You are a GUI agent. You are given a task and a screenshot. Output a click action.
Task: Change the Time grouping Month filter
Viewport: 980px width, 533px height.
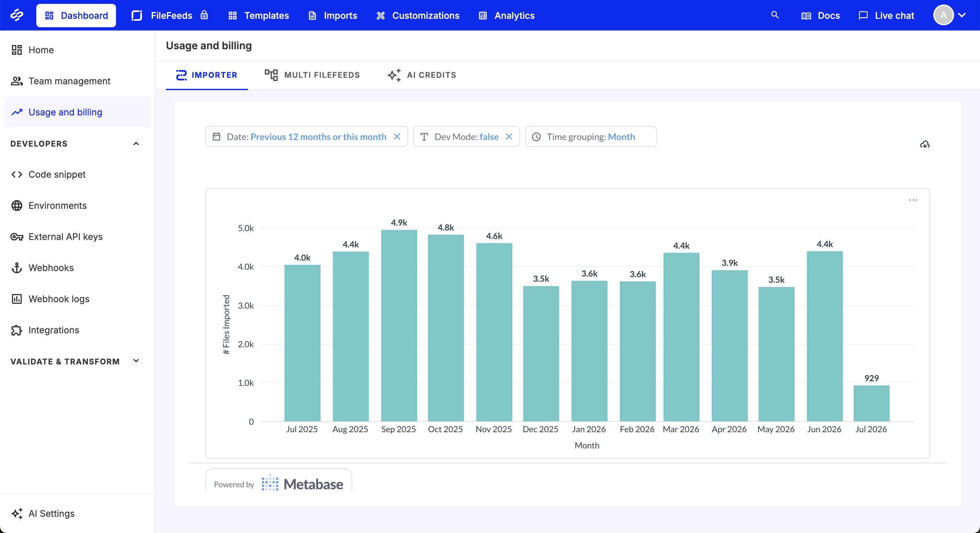[x=591, y=137]
